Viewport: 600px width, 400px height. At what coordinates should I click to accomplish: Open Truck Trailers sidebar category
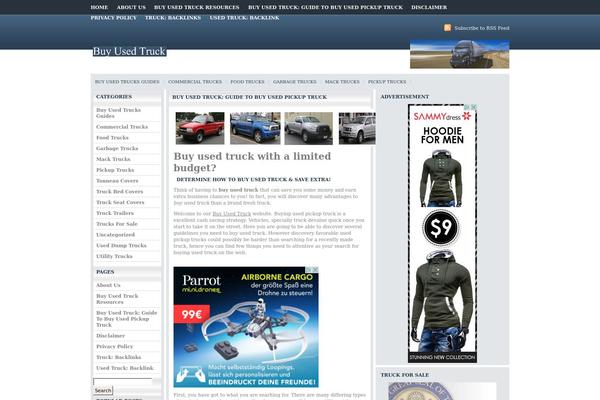tap(115, 213)
